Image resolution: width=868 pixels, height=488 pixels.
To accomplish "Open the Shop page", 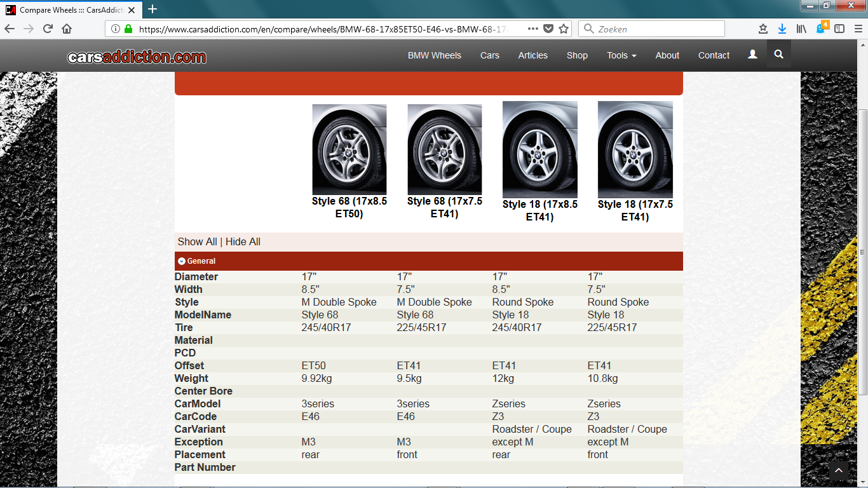I will [x=577, y=55].
